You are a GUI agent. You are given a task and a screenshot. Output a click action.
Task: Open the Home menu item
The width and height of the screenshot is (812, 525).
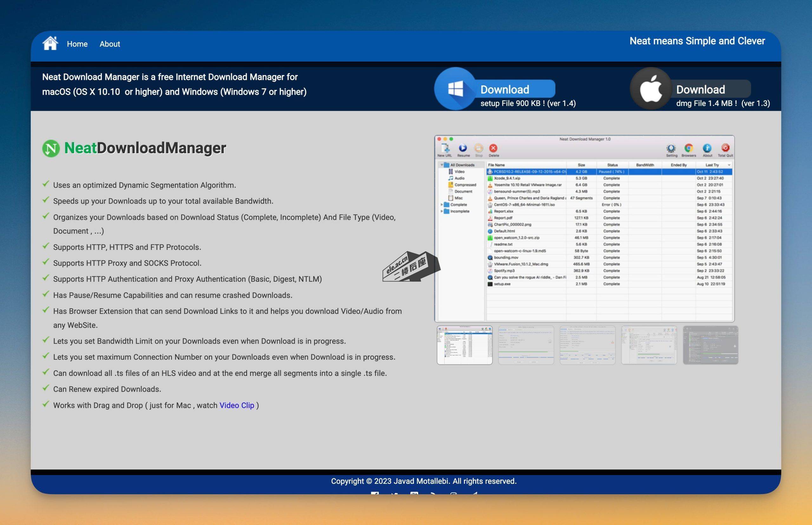[77, 44]
